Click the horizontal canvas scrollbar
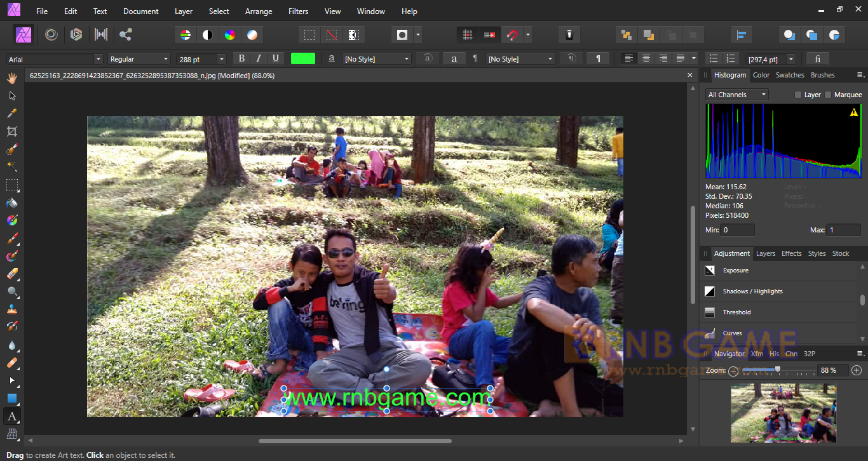 [355, 441]
